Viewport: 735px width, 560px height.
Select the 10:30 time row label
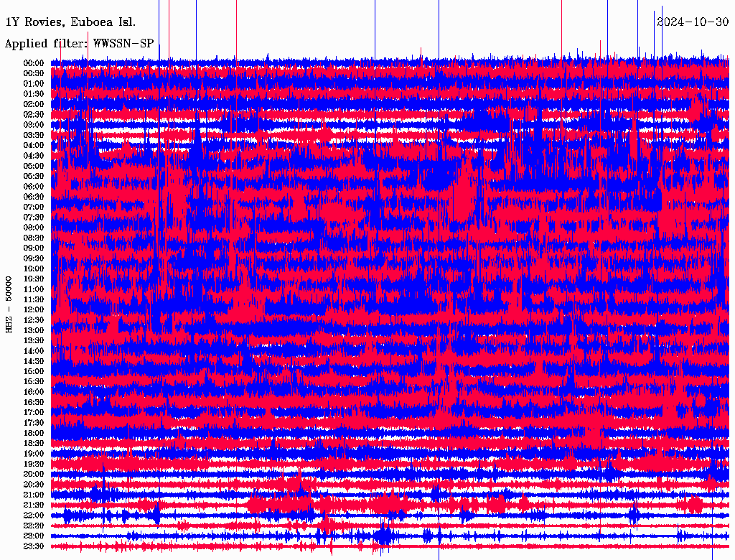pos(34,279)
